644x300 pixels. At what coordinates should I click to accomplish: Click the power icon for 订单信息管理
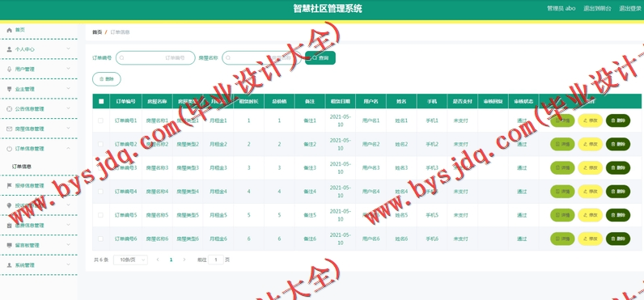point(10,149)
